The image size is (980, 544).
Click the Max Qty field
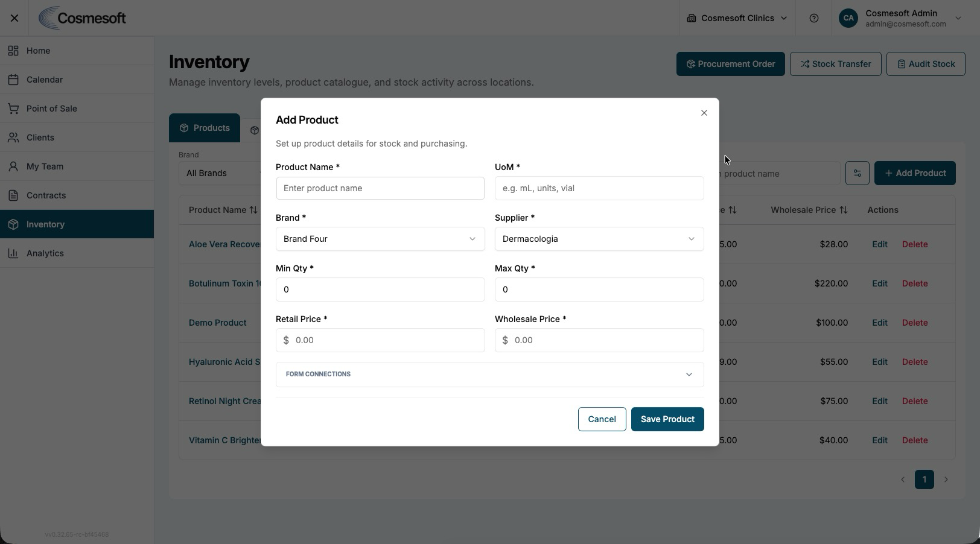(x=599, y=289)
